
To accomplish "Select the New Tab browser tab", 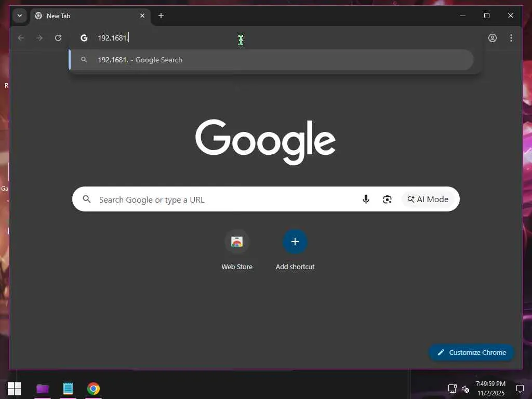I will [90, 16].
